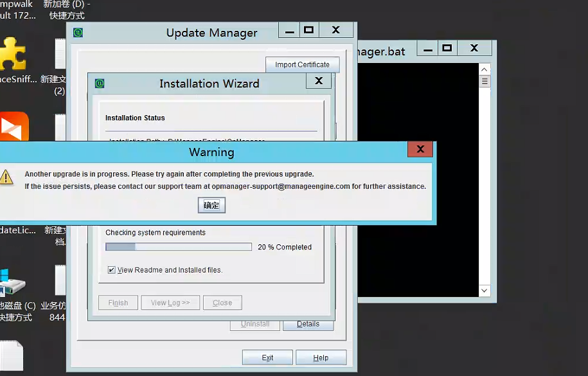Viewport: 588px width, 376px height.
Task: Close the Warning dialog with red X
Action: coord(420,149)
